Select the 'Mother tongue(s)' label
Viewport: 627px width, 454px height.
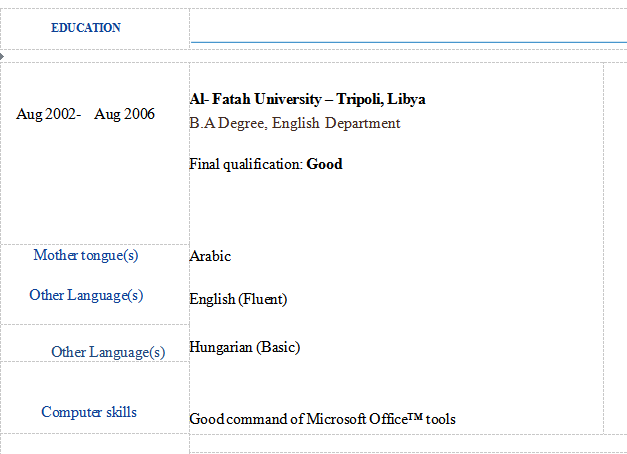click(86, 255)
